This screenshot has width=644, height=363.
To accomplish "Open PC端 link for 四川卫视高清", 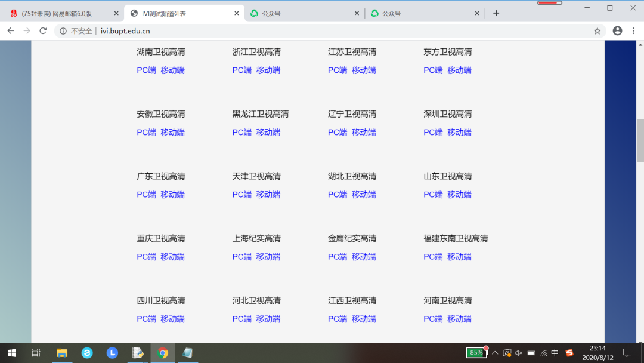I will [146, 319].
